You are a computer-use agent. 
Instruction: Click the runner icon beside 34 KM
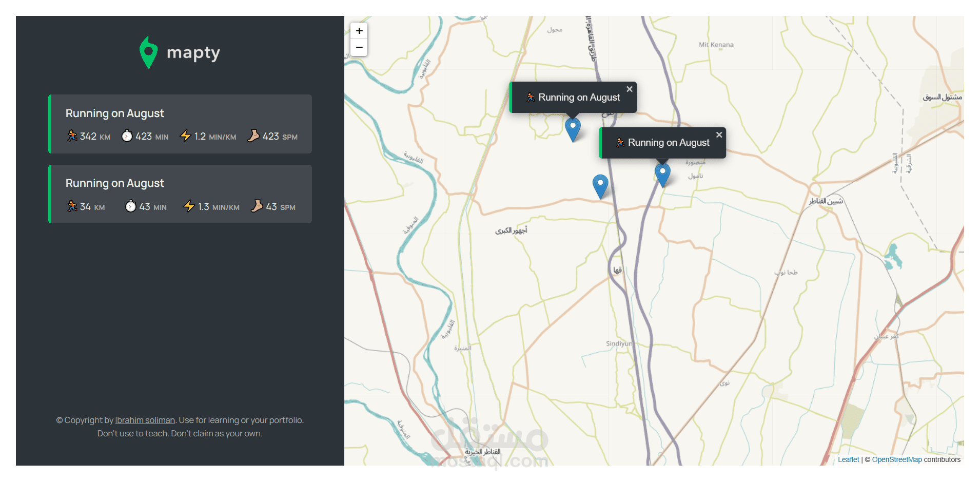[x=72, y=206]
